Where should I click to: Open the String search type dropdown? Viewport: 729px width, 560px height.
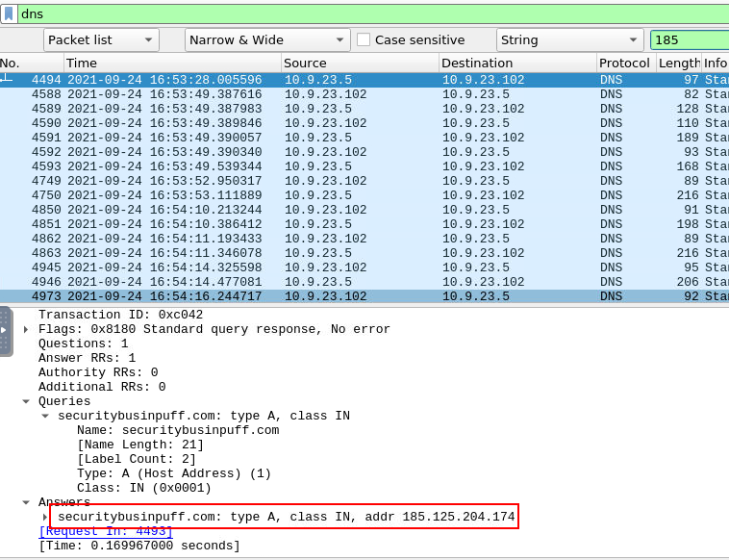coord(569,40)
